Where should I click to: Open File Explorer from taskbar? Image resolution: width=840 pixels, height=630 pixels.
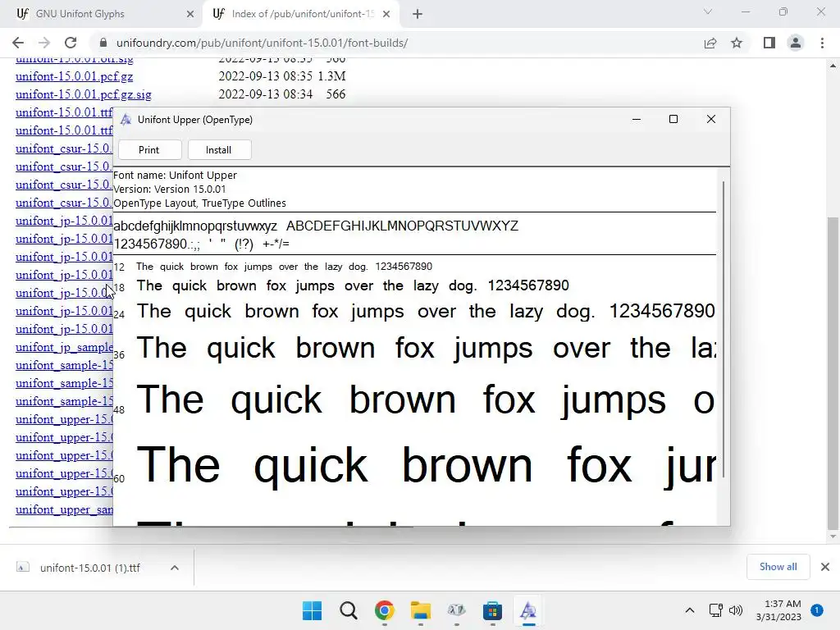coord(421,610)
